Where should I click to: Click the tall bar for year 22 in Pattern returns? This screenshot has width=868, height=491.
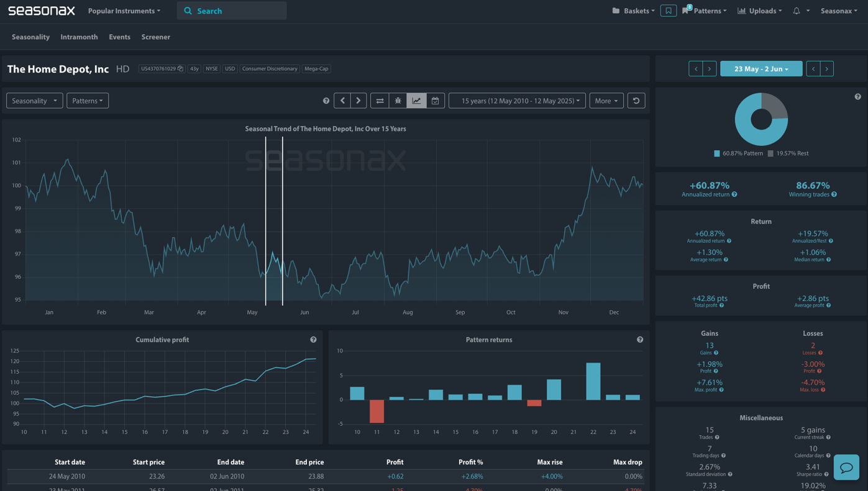pyautogui.click(x=593, y=381)
